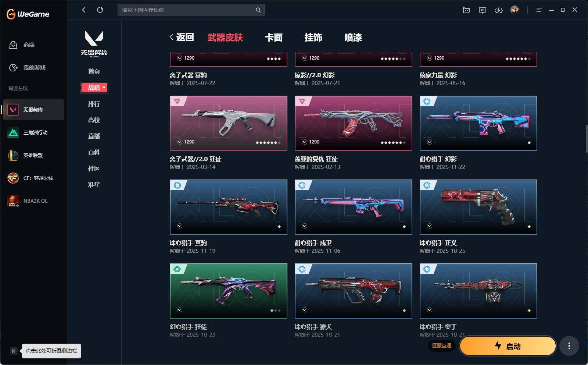The height and width of the screenshot is (365, 588).
Task: Go back with the top arrow
Action: pos(84,10)
